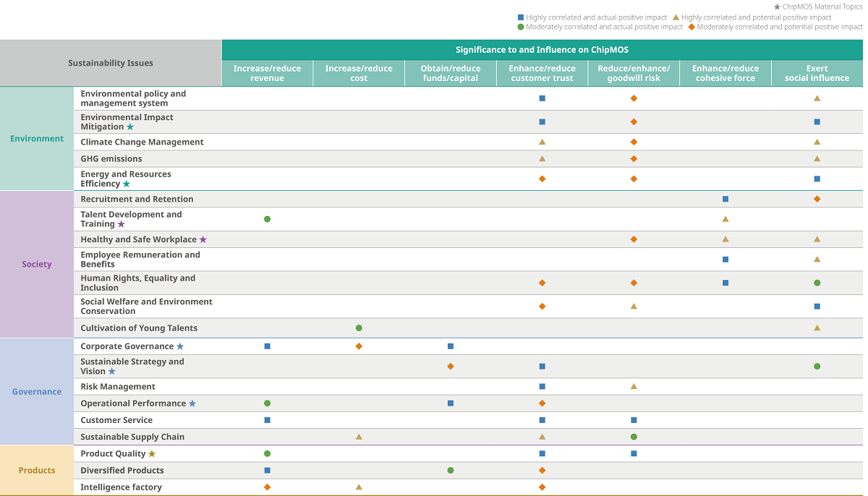The height and width of the screenshot is (496, 868).
Task: Click Operational Performance row's blue square under funds/capital
Action: 451,403
